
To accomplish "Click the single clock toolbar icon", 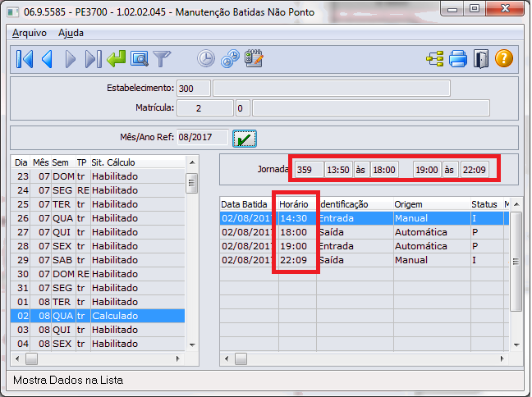I will click(x=206, y=58).
